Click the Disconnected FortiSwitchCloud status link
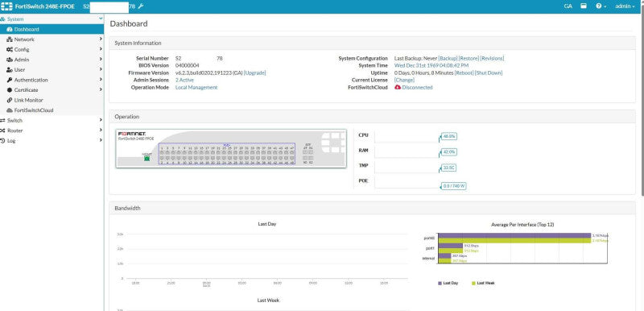This screenshot has width=644, height=311. tap(417, 88)
